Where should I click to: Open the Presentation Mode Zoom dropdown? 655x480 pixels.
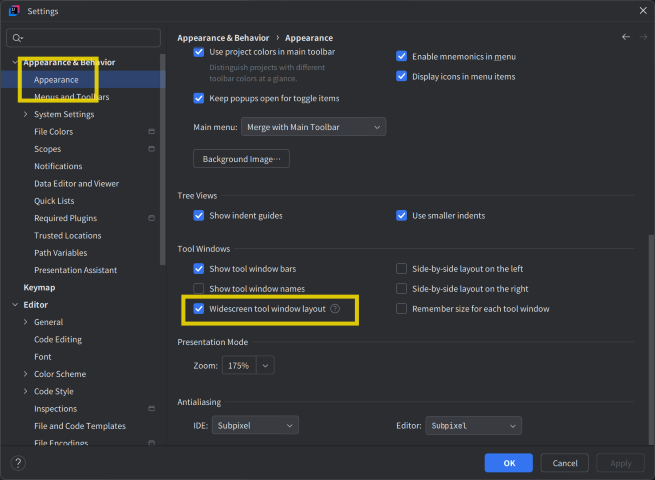265,366
